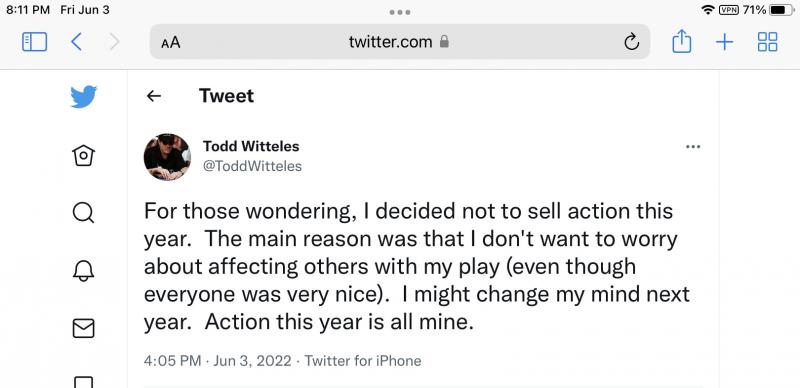The image size is (800, 388).
Task: Tap the three-dot multitasking menu at top
Action: point(400,12)
